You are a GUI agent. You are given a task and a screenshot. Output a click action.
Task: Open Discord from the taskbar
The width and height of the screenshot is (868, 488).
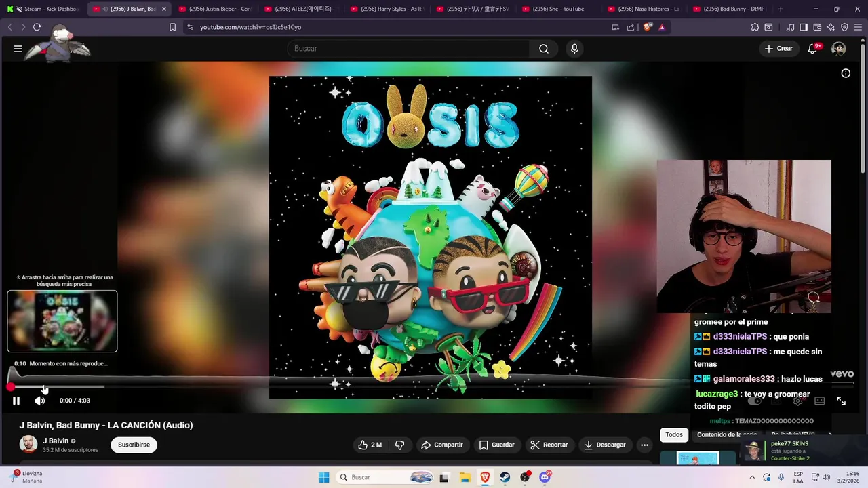pos(545,477)
